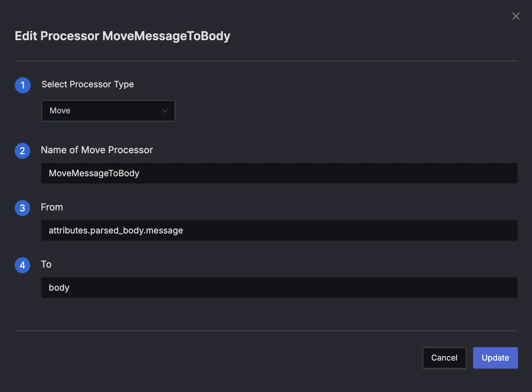The height and width of the screenshot is (392, 532).
Task: Cancel editing the processor
Action: point(444,358)
